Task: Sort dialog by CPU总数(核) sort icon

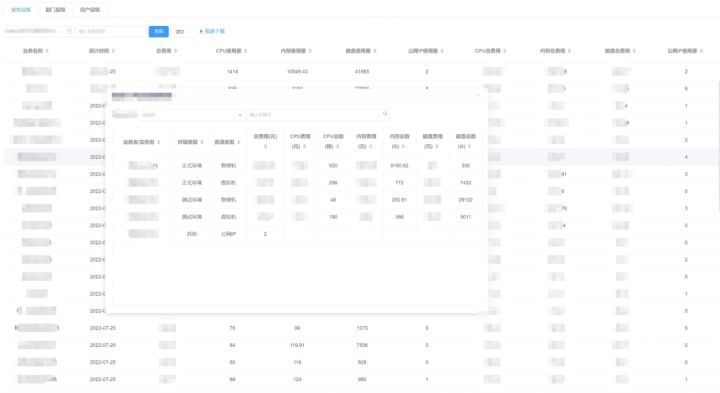Action: point(338,147)
